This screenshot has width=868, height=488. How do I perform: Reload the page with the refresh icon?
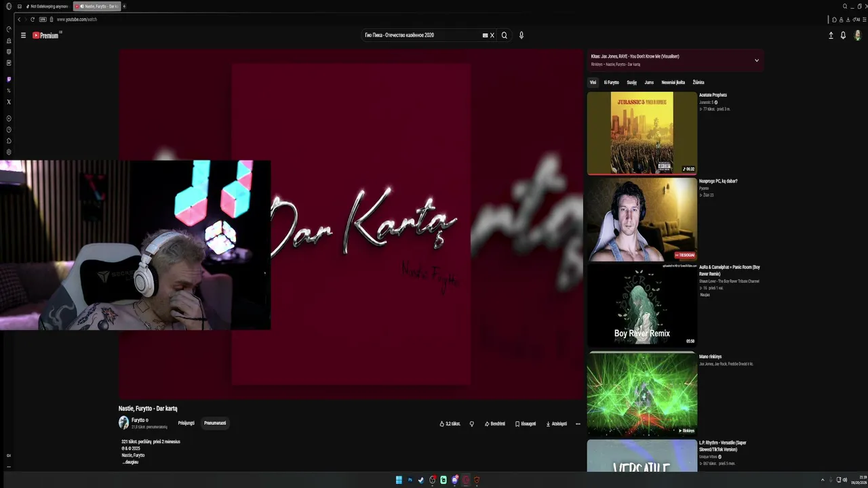pyautogui.click(x=32, y=19)
